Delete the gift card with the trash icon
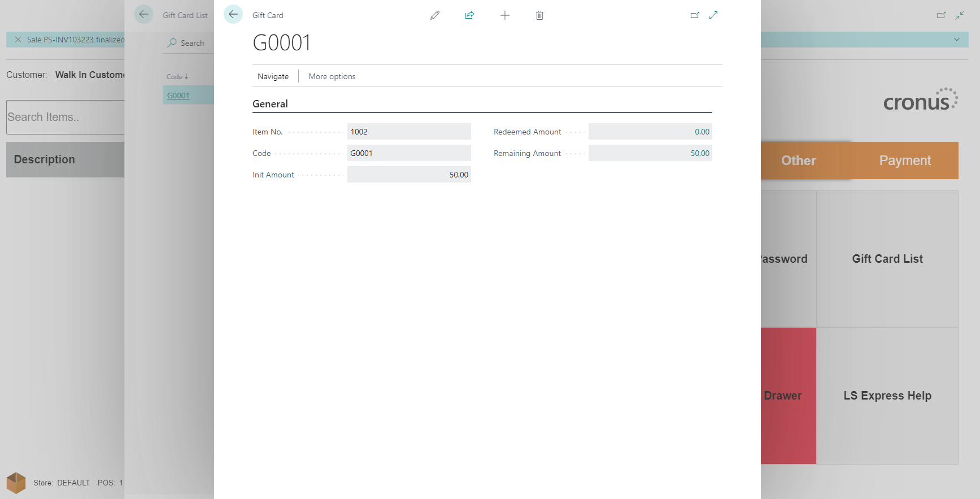The width and height of the screenshot is (980, 499). 539,15
